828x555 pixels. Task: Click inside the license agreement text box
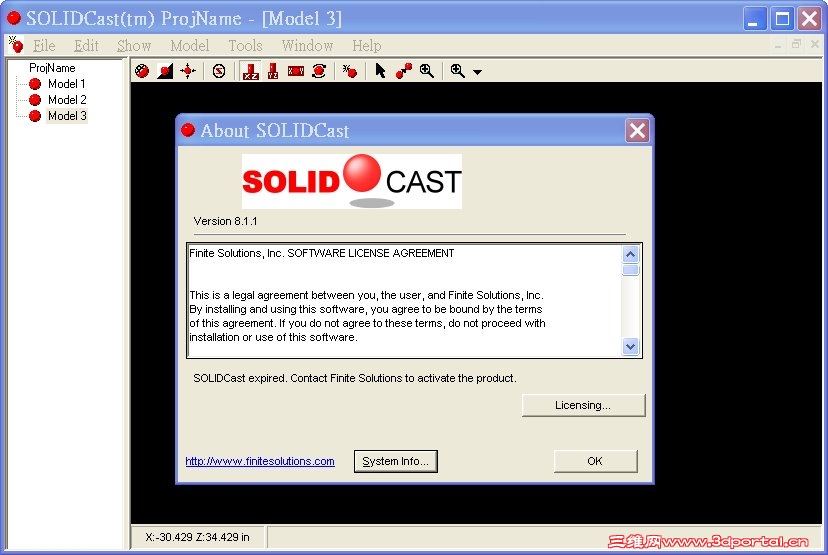pyautogui.click(x=405, y=300)
